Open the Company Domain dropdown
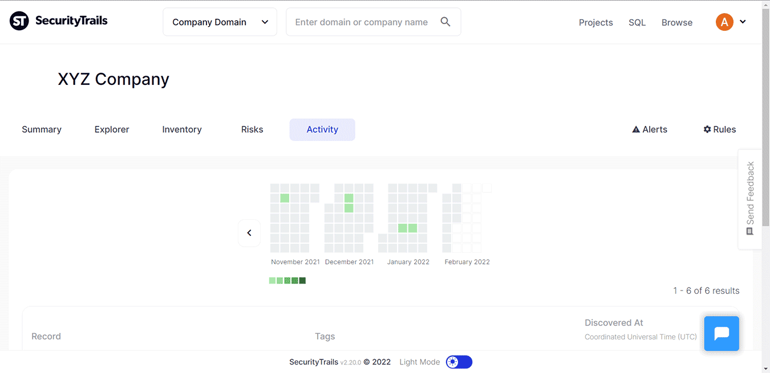 220,22
